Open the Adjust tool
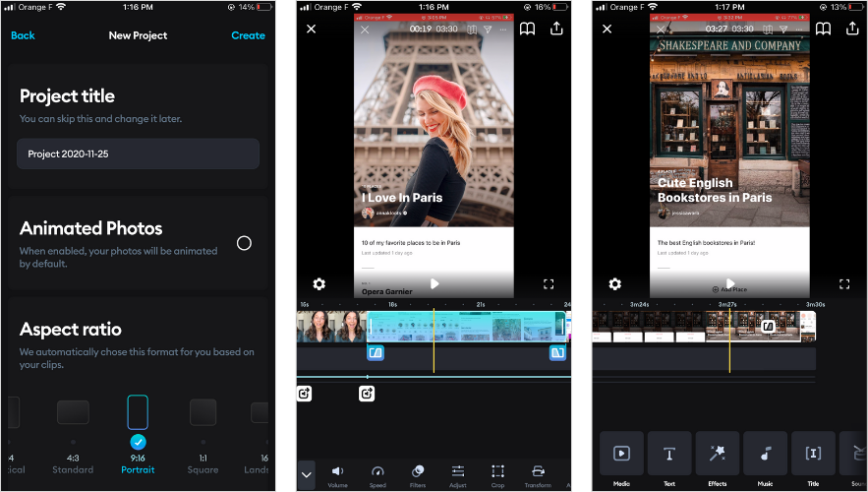 [x=458, y=476]
